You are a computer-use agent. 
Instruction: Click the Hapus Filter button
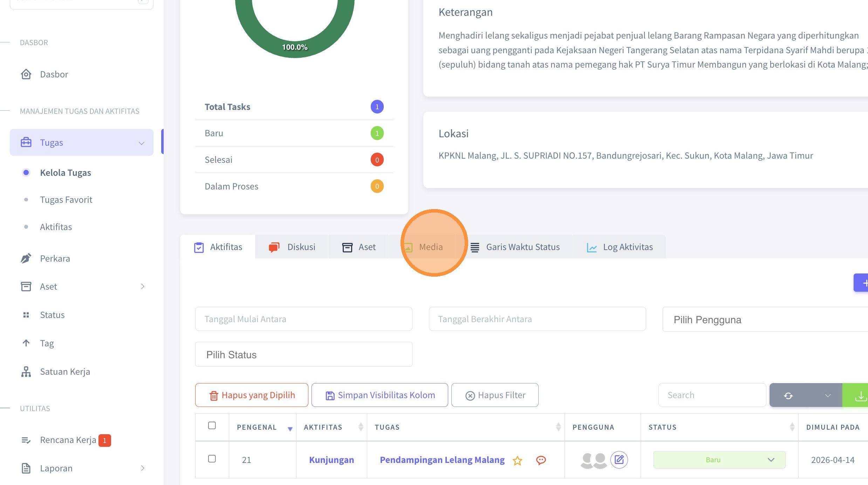(x=495, y=395)
